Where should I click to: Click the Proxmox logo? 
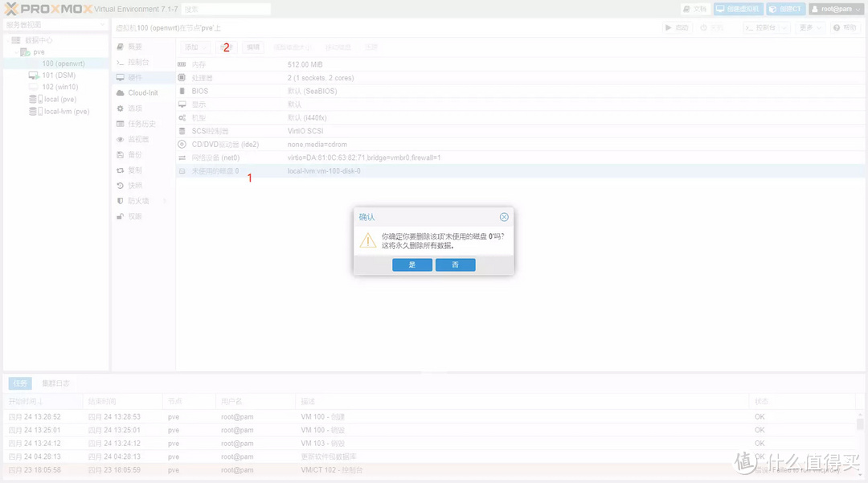(49, 9)
